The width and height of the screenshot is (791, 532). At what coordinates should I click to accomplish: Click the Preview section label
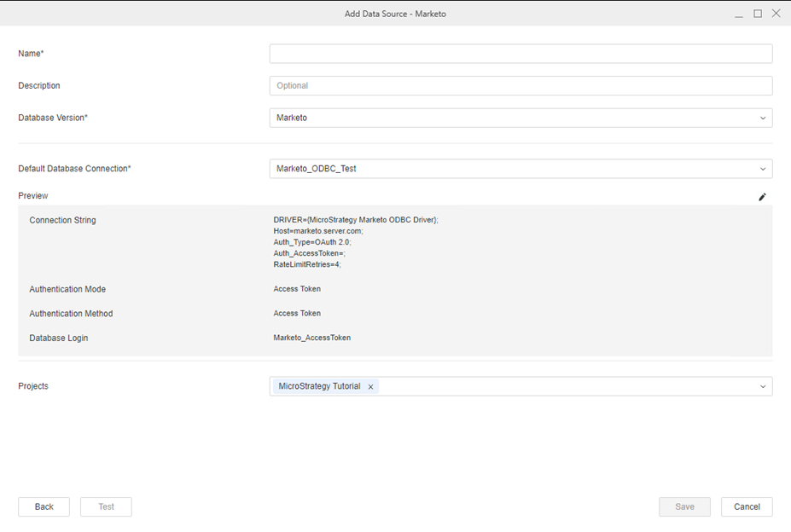tap(33, 196)
